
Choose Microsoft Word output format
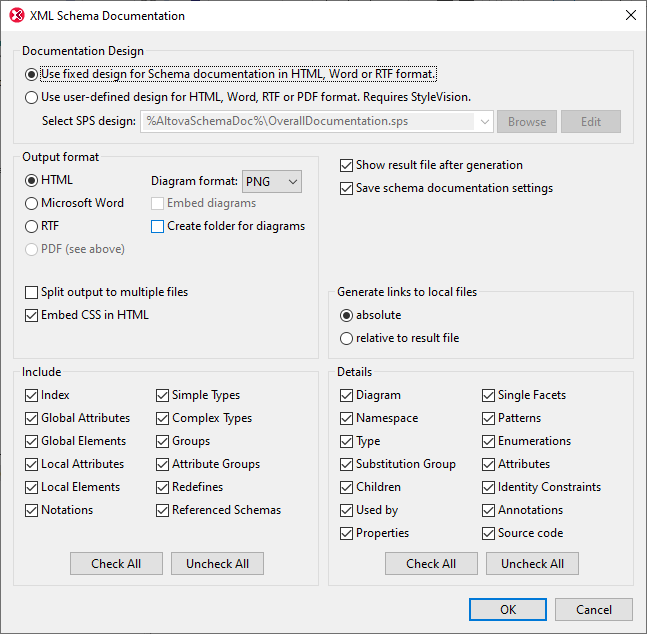pos(32,203)
